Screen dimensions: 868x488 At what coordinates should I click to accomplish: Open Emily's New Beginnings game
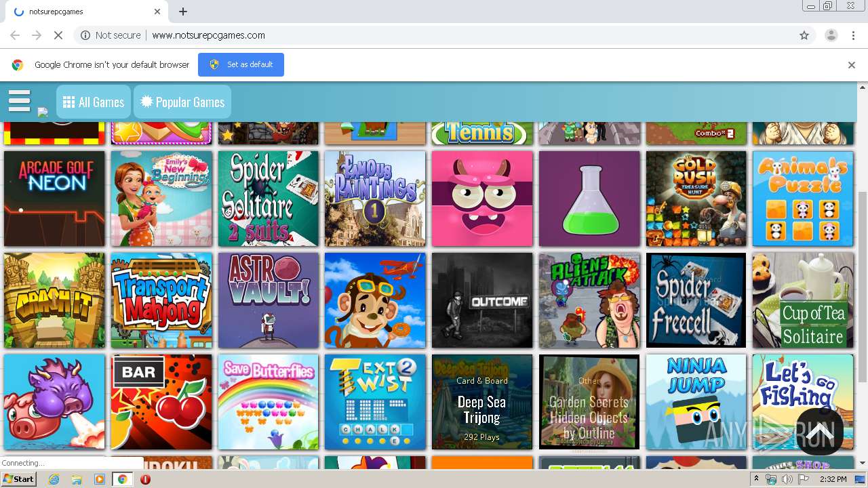coord(161,199)
